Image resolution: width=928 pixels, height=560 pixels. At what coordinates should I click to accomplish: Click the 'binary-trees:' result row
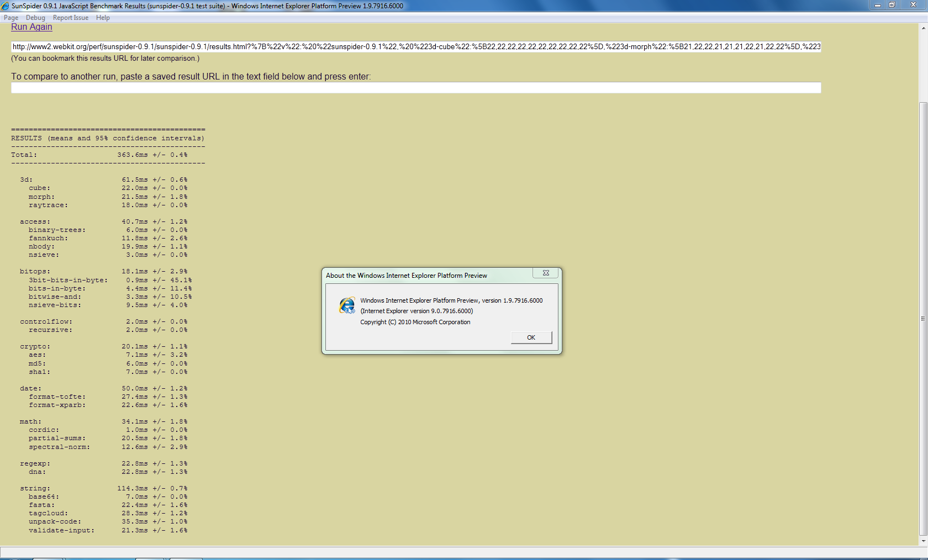[x=108, y=230]
